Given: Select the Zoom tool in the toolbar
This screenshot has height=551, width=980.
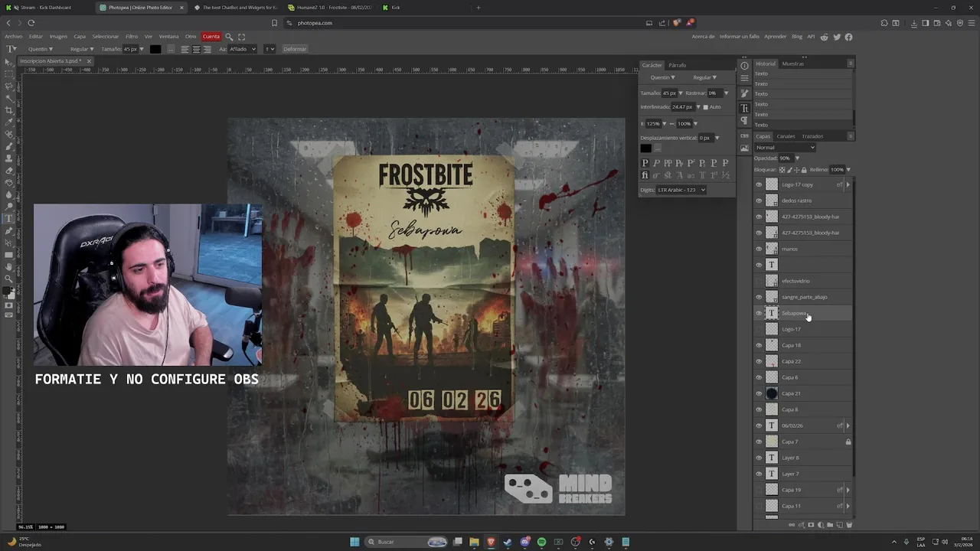Looking at the screenshot, I should point(9,279).
